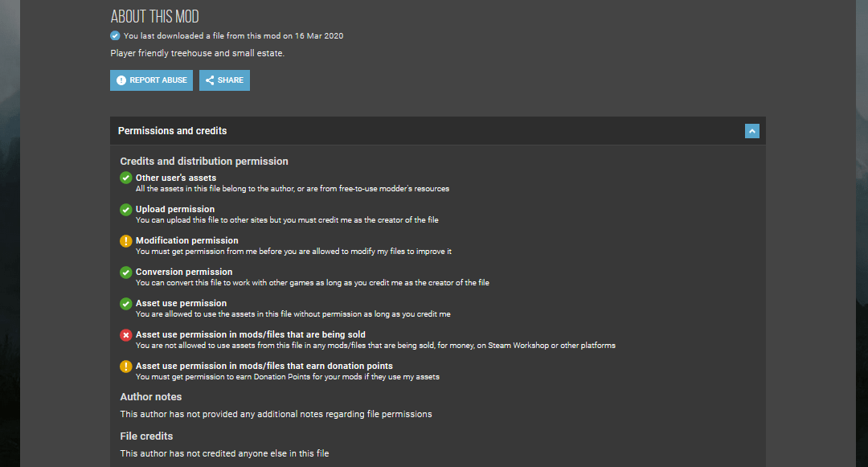The height and width of the screenshot is (467, 868).
Task: Click the File credits heading
Action: pyautogui.click(x=146, y=436)
